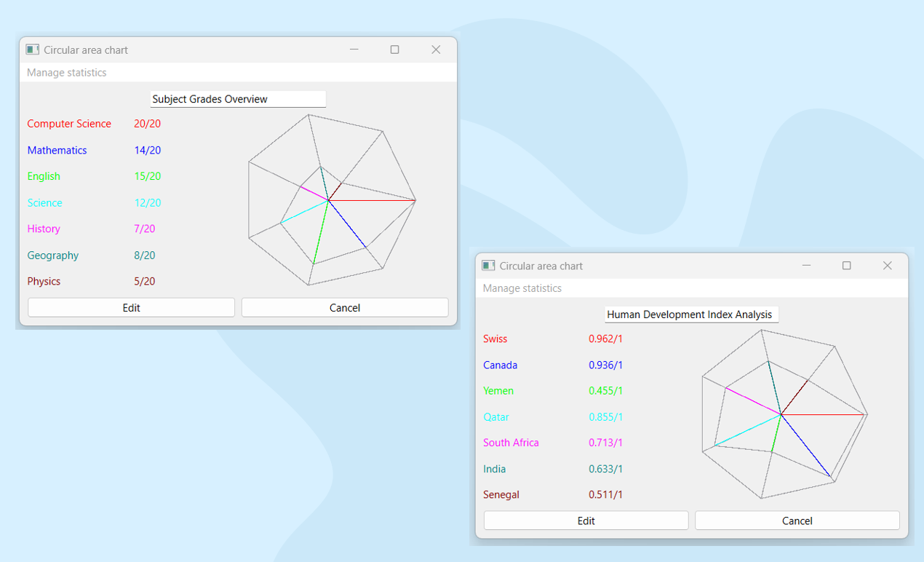This screenshot has width=924, height=562.
Task: Close the Human Development Index window
Action: pos(887,266)
